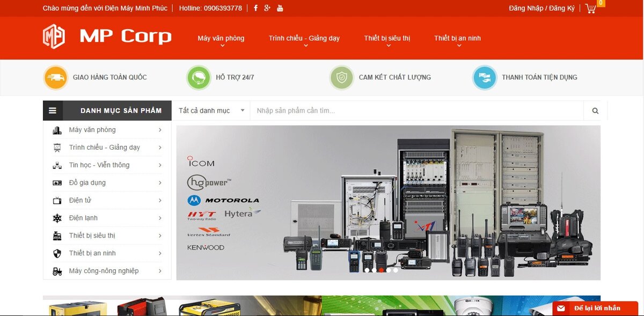
Task: Select the first carousel slide dot
Action: (367, 270)
